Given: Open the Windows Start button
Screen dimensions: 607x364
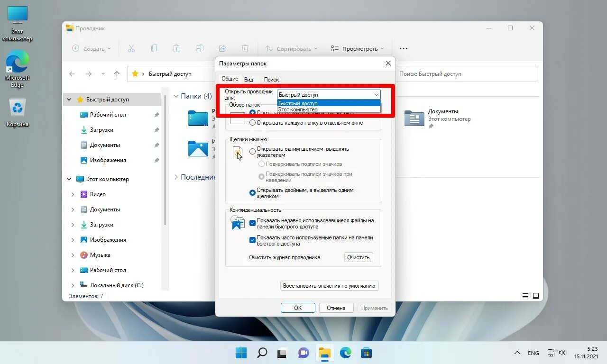Looking at the screenshot, I should pos(241,353).
